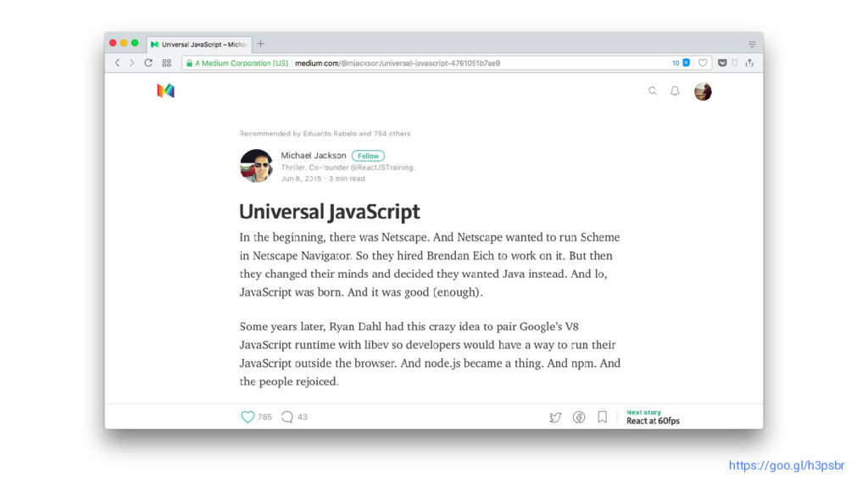
Task: Open the Medium logo home link
Action: pyautogui.click(x=165, y=90)
